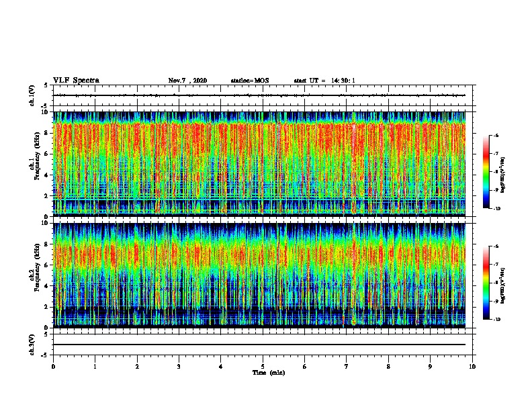Select the date text "Nov.7 , 2020"

tap(187, 81)
